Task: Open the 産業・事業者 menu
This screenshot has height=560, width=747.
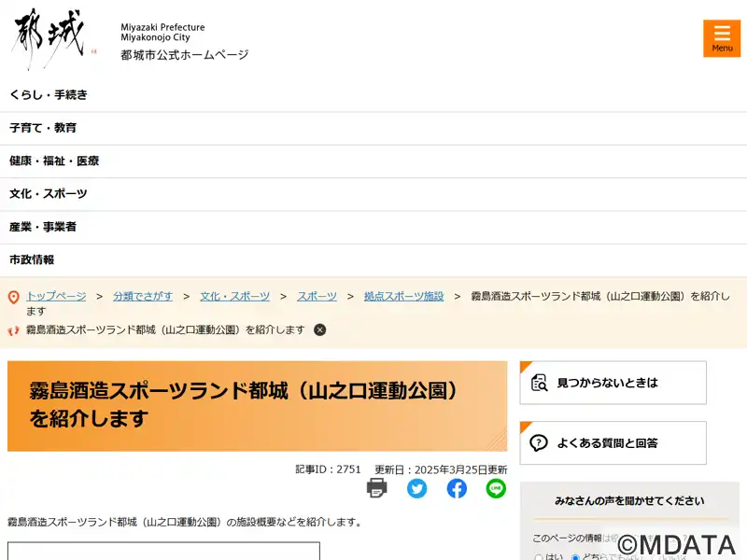Action: 373,227
